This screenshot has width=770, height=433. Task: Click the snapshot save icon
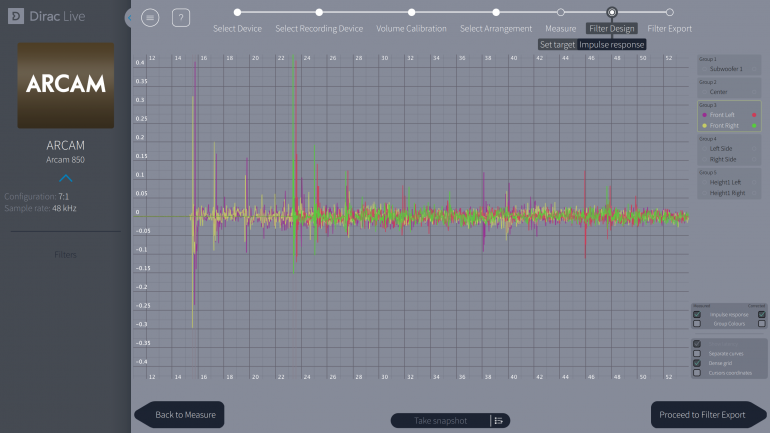[498, 420]
